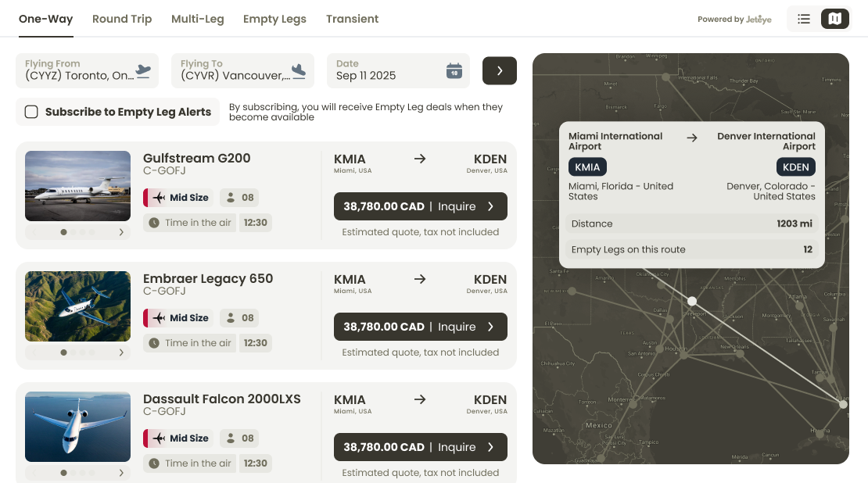
Task: Show next photo of Gulfstream G200
Action: (121, 232)
